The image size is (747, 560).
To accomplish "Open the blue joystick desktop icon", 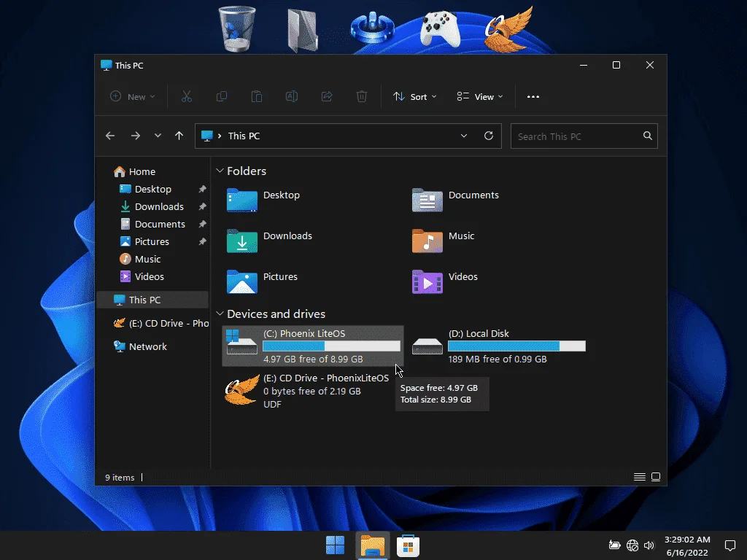I will [x=372, y=29].
